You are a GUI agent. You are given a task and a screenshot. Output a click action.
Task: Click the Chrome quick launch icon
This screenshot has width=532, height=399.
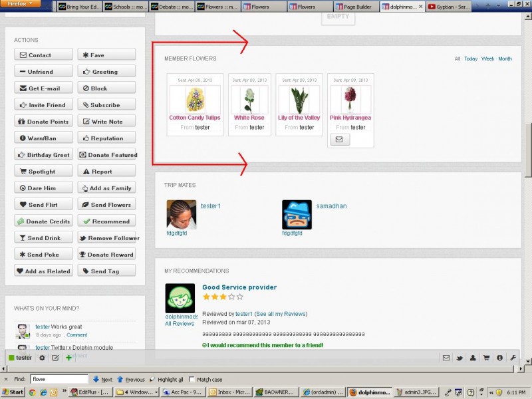click(x=32, y=392)
